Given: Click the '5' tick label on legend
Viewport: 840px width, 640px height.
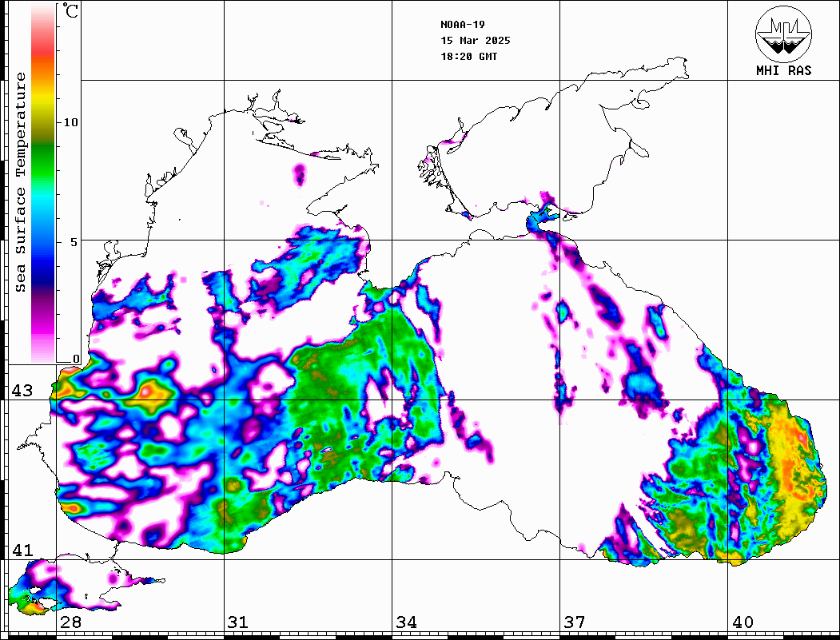Looking at the screenshot, I should pos(74,242).
